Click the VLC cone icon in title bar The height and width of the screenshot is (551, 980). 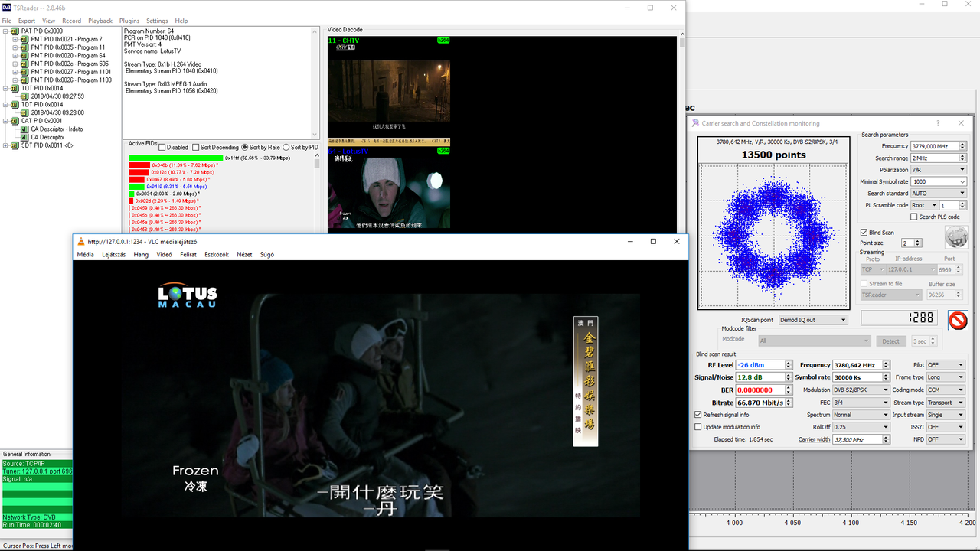[81, 241]
